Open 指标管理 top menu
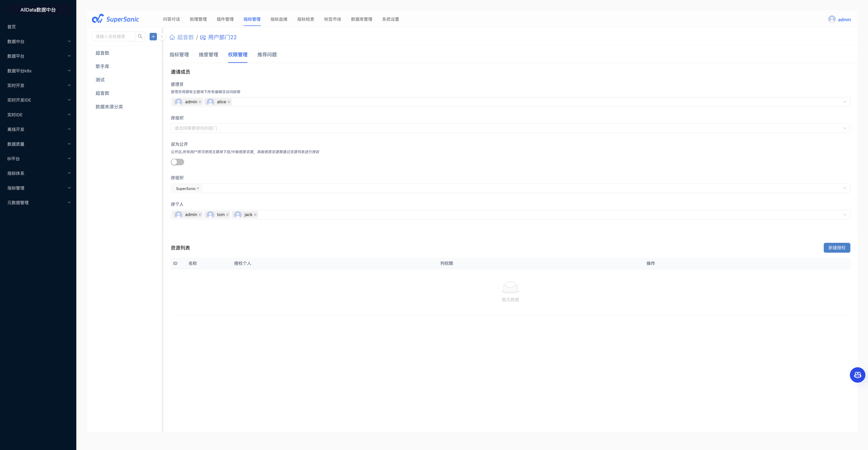 [252, 19]
